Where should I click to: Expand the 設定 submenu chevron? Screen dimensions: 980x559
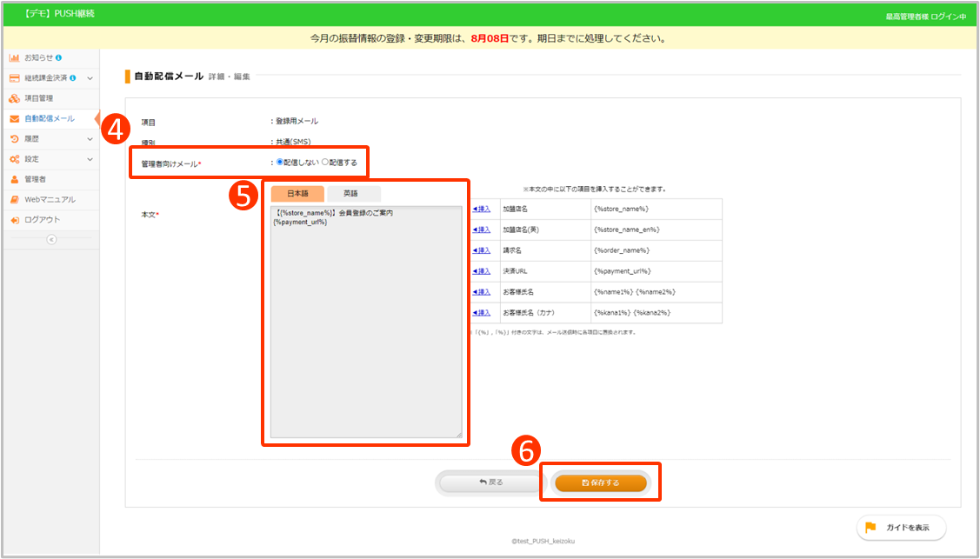(x=90, y=159)
